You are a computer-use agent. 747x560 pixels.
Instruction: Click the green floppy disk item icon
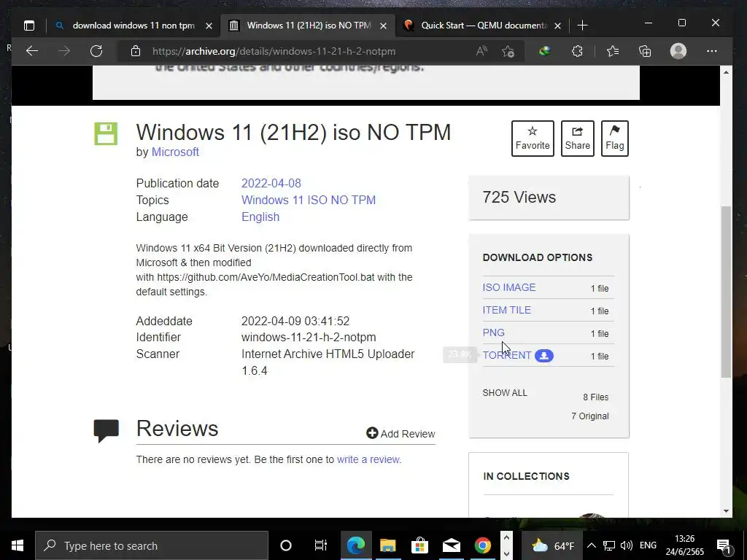106,133
